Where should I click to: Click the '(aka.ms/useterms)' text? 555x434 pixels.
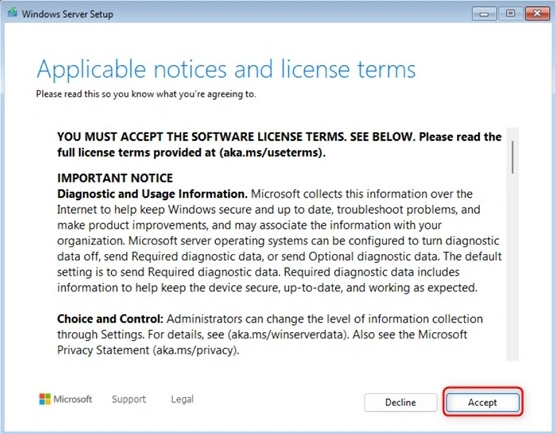[x=272, y=153]
